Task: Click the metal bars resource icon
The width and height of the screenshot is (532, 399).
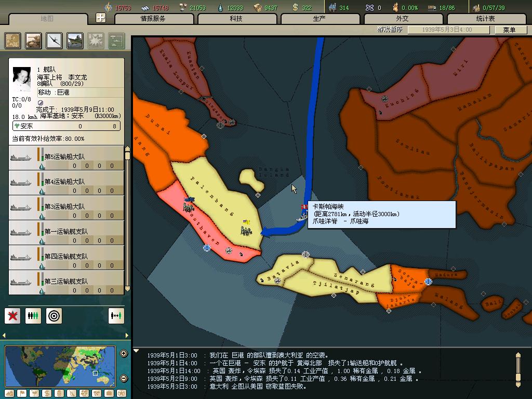Action: point(145,7)
